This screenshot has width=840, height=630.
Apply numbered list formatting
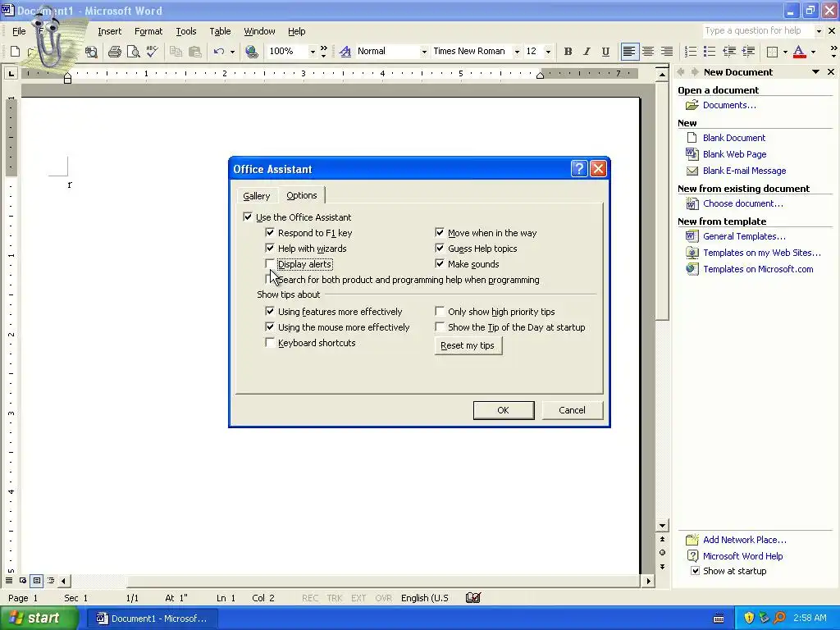(x=691, y=52)
